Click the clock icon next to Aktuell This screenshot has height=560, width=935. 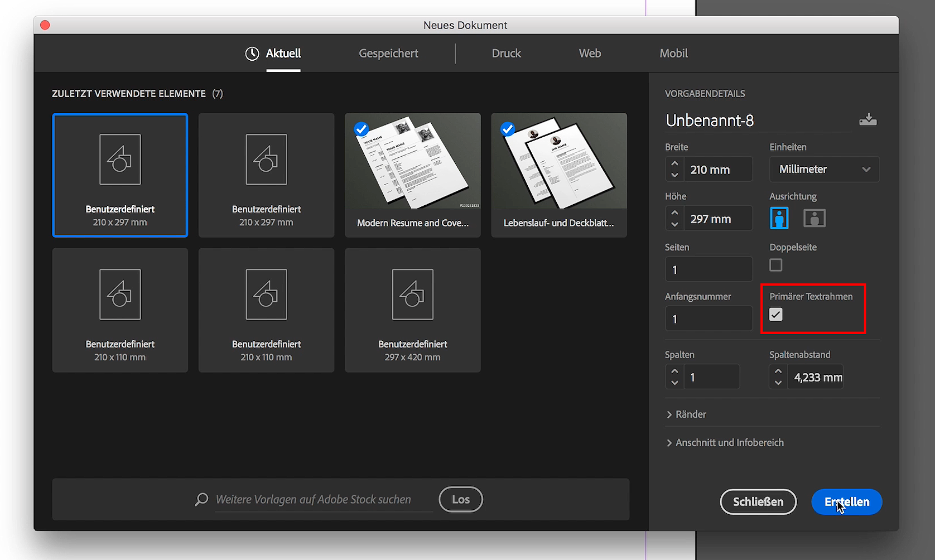tap(252, 54)
